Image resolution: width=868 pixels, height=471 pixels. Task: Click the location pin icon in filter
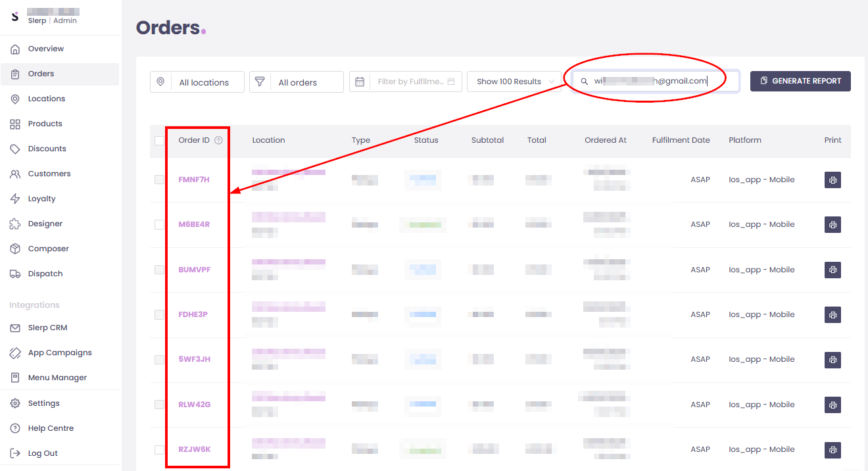click(x=161, y=82)
